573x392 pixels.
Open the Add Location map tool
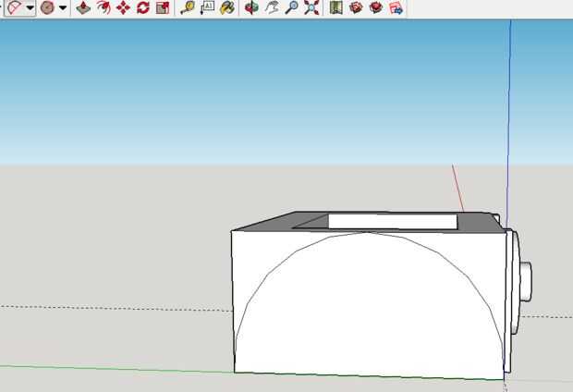(x=335, y=7)
